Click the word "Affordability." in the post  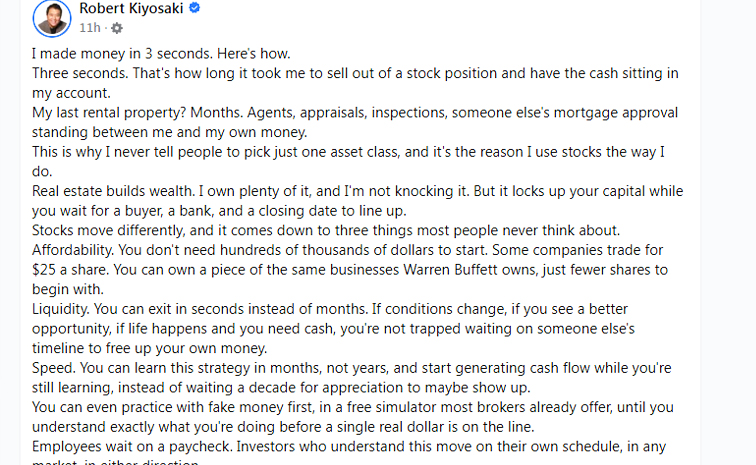click(x=73, y=250)
